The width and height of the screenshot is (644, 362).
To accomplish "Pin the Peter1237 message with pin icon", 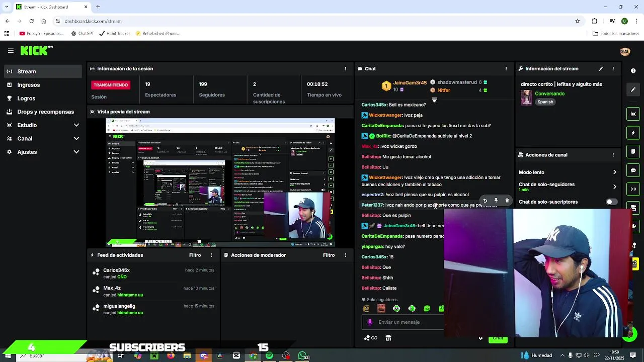I will click(496, 201).
